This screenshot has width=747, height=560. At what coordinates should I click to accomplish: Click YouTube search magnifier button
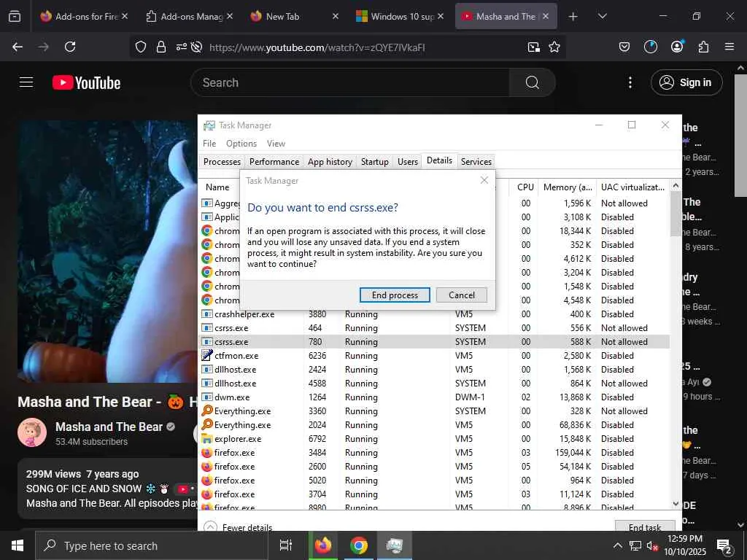[x=532, y=82]
